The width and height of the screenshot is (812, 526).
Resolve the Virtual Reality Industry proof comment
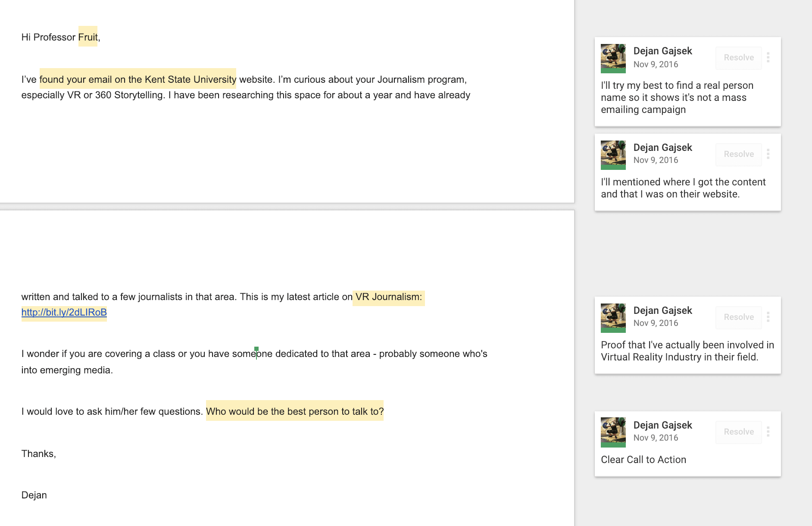click(739, 317)
